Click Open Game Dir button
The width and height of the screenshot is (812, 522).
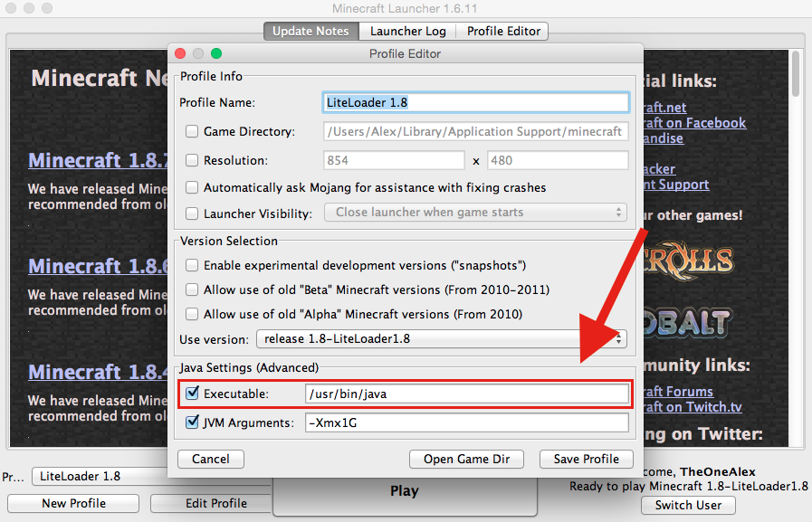click(466, 459)
